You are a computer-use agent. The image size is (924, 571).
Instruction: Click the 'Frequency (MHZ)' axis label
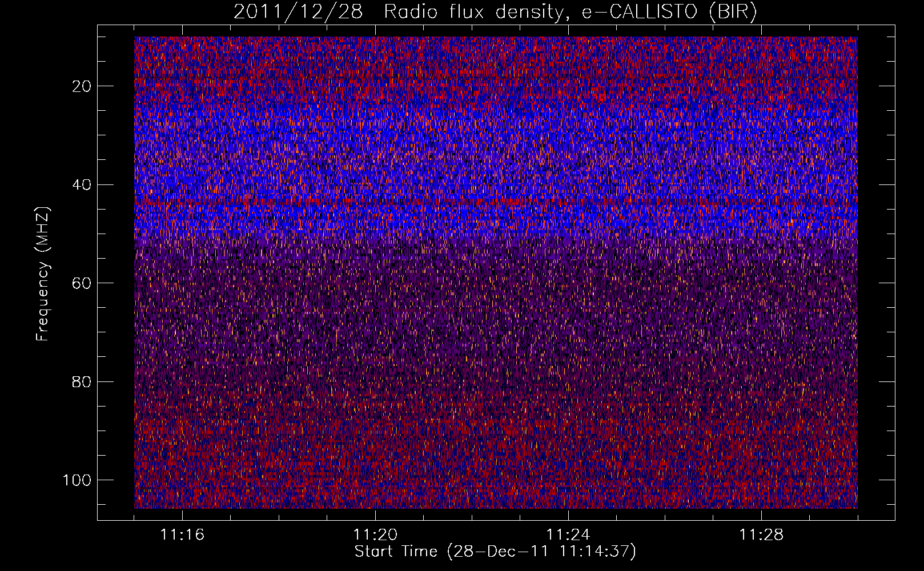point(43,274)
